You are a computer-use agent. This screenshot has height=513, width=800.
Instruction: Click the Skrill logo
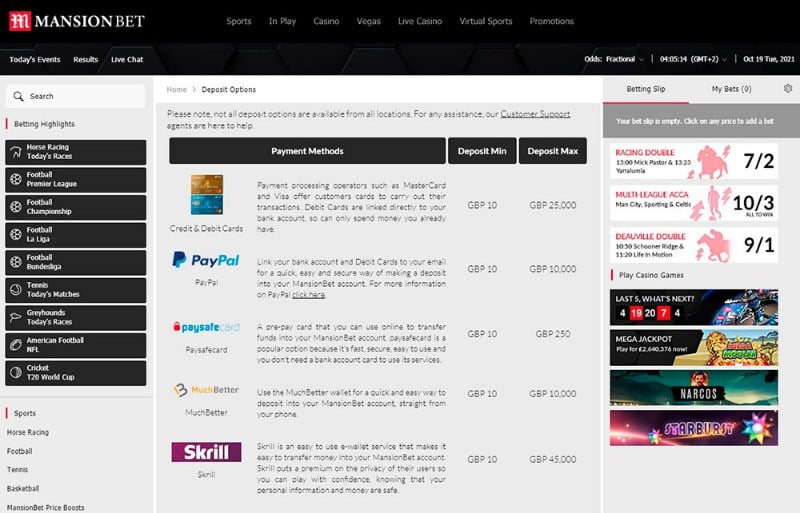point(206,452)
